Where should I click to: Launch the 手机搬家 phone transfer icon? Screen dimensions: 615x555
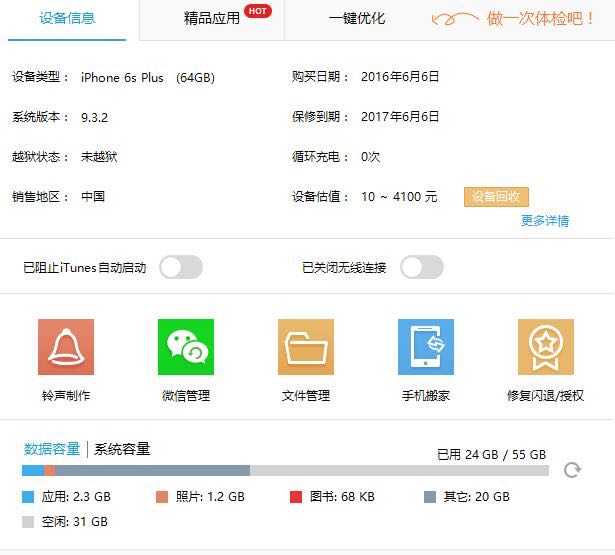(426, 347)
